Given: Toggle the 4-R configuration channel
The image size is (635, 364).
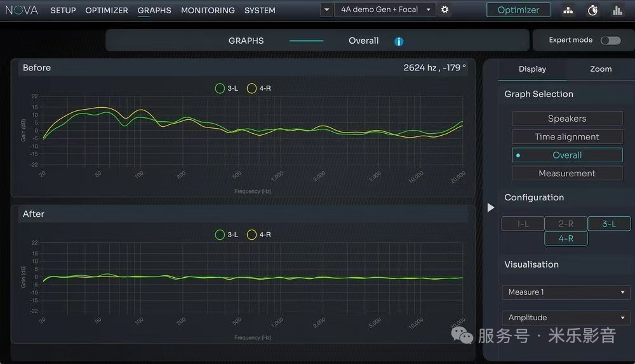Looking at the screenshot, I should click(x=566, y=238).
